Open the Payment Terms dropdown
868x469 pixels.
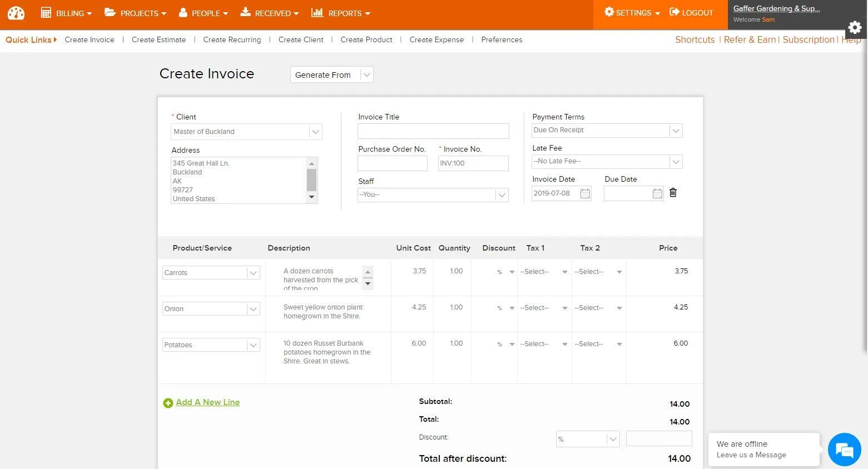point(607,130)
